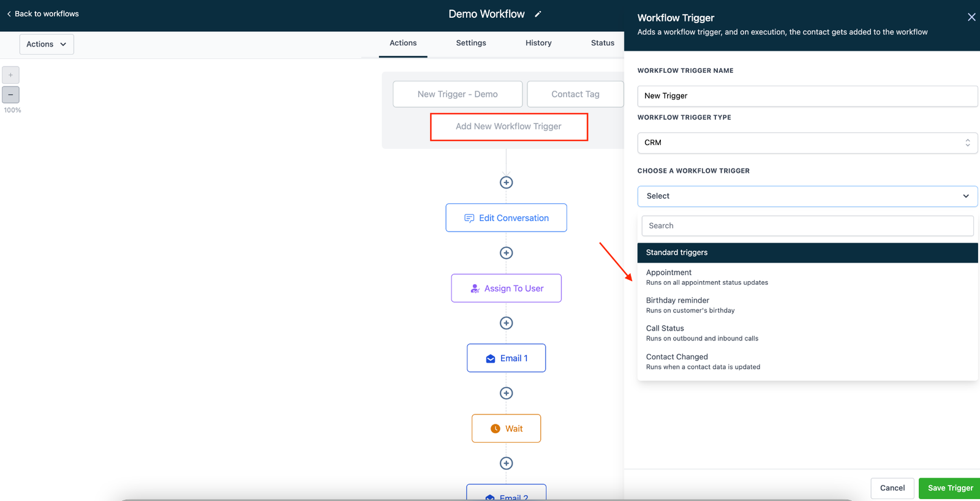The image size is (980, 501).
Task: Switch to the Settings tab
Action: [470, 43]
